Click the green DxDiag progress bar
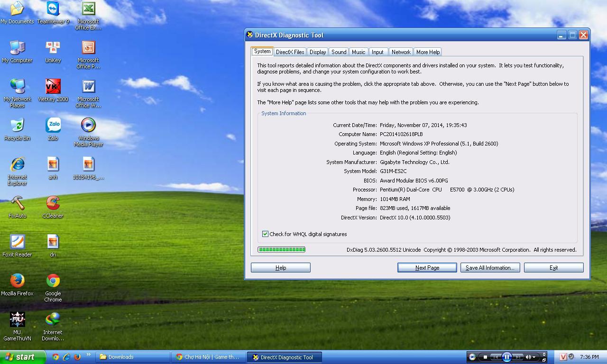 coord(282,249)
